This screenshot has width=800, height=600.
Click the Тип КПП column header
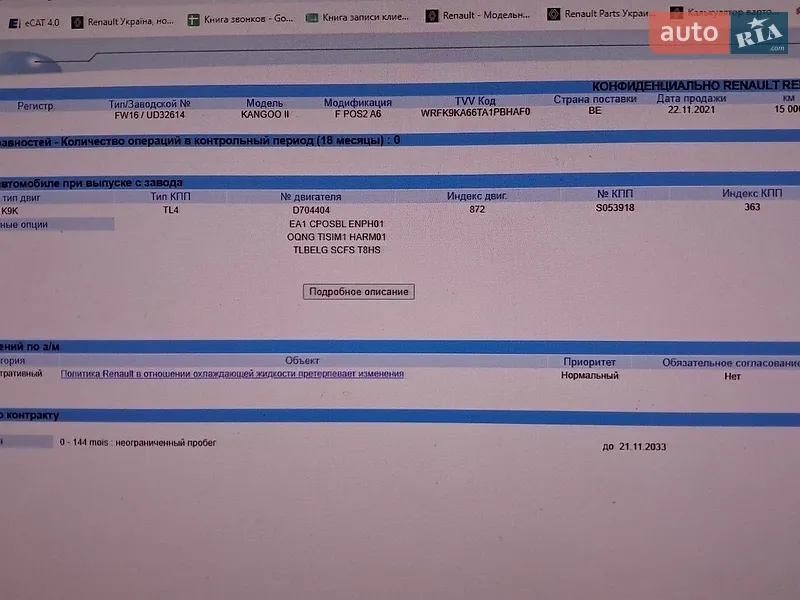pyautogui.click(x=170, y=197)
